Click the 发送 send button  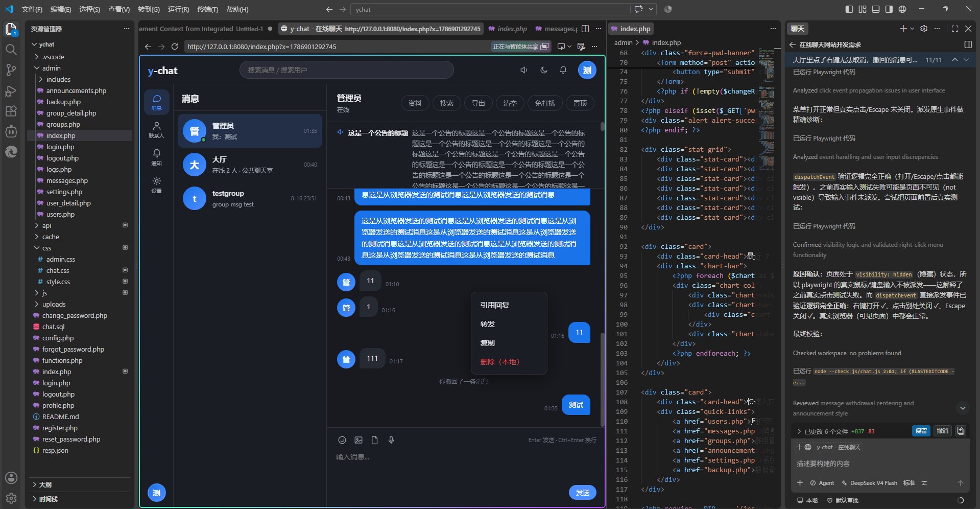(x=583, y=493)
